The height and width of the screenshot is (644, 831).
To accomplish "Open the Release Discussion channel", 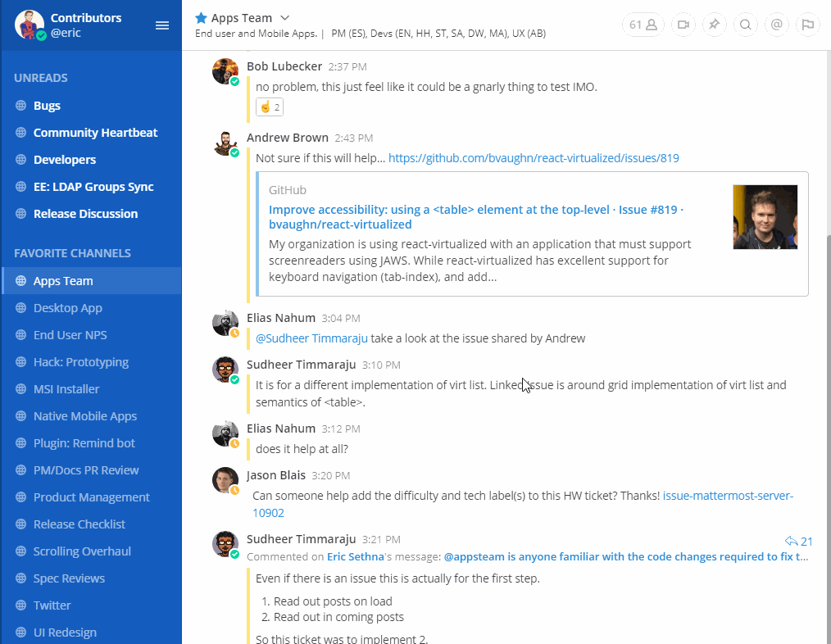I will (x=91, y=214).
